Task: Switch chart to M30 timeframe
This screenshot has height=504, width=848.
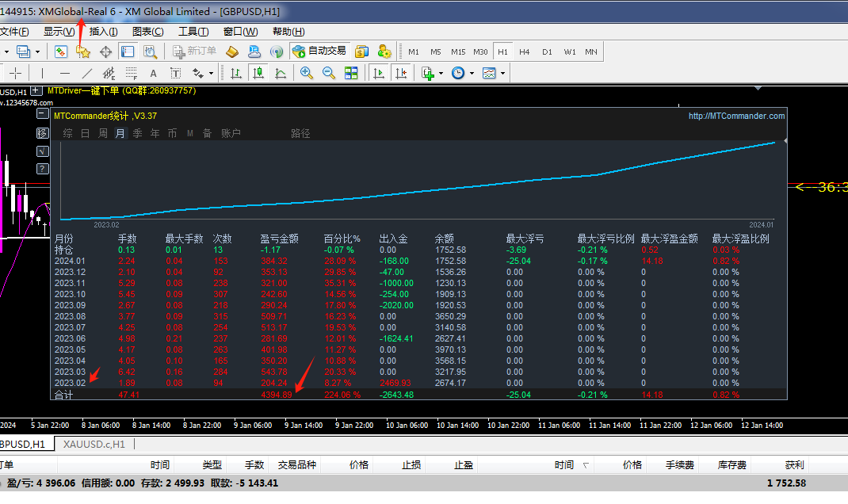Action: [480, 52]
